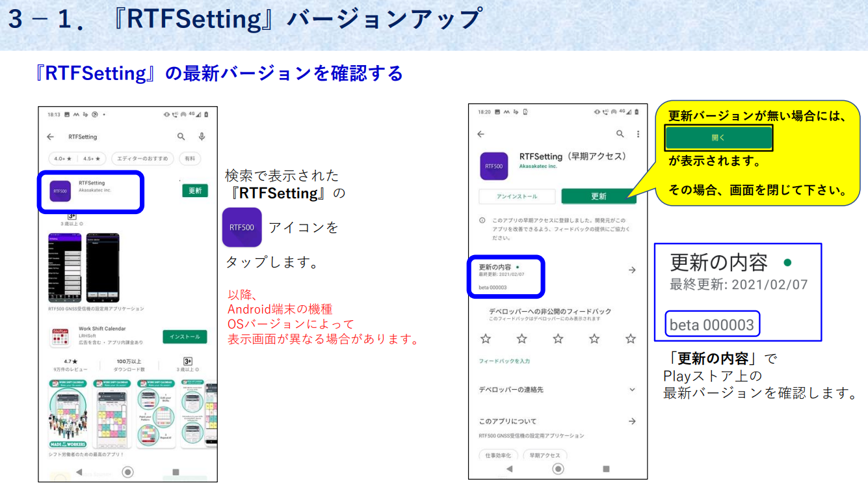The image size is (868, 490).
Task: Open RTFSetting search result title
Action: click(x=92, y=183)
